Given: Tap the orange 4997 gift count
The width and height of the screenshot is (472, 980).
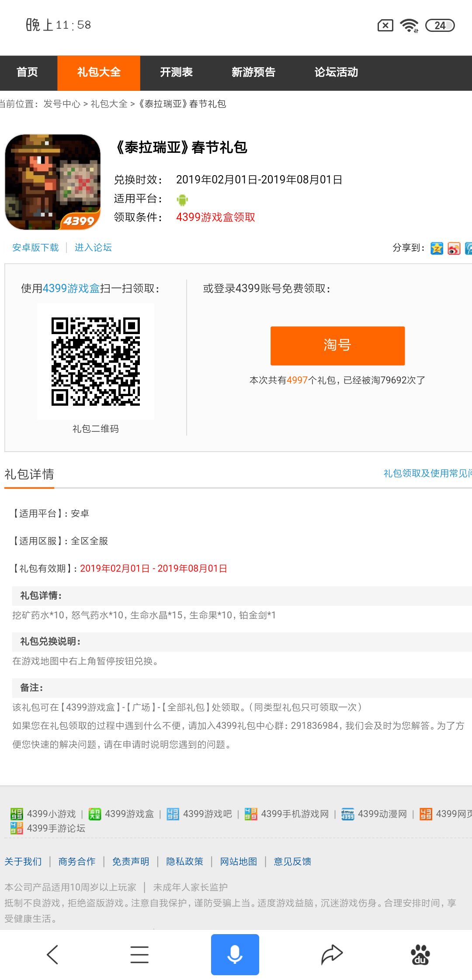Looking at the screenshot, I should (297, 380).
